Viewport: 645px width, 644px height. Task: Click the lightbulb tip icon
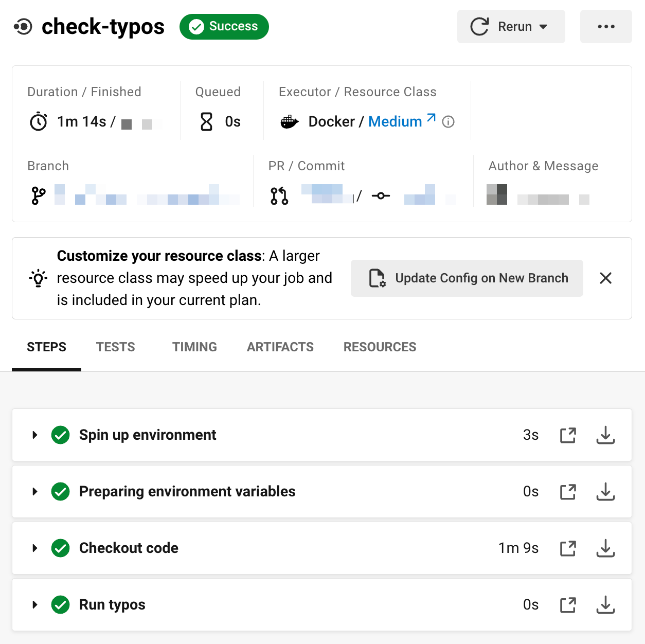(38, 278)
